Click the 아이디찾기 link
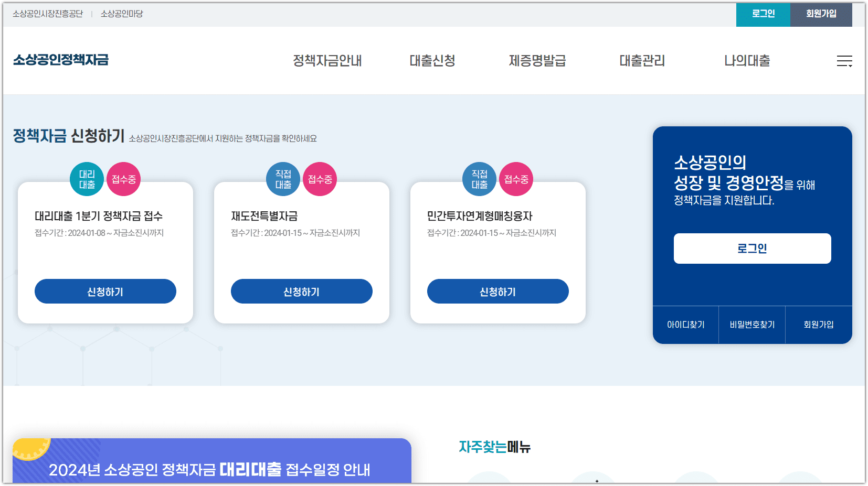868x486 pixels. tap(685, 325)
